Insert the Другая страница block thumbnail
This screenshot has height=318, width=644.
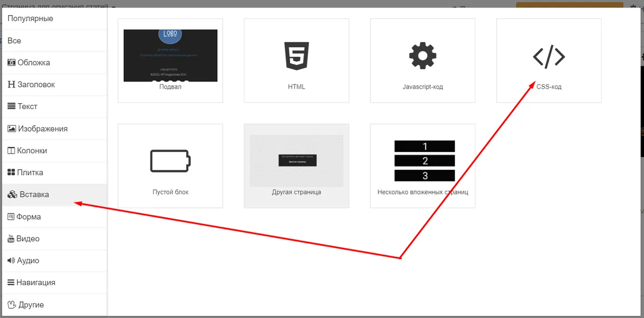coord(297,161)
